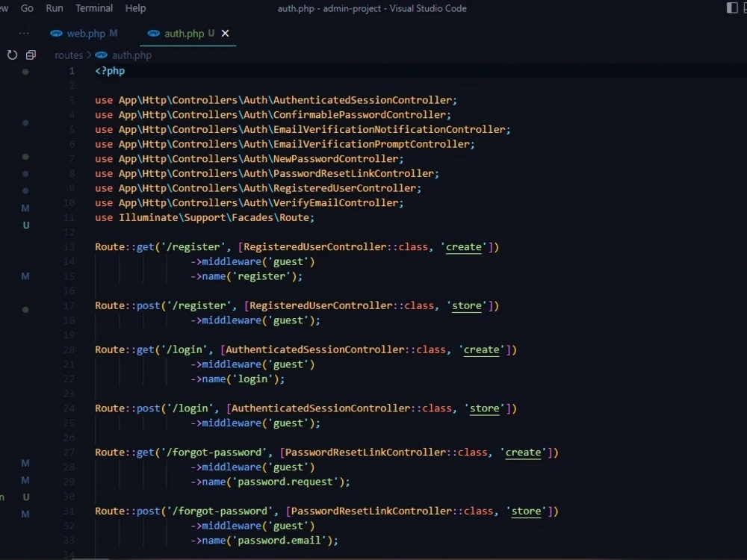Screen dimensions: 747x560
Task: Click the U indicator next to line 11
Action: pos(26,225)
